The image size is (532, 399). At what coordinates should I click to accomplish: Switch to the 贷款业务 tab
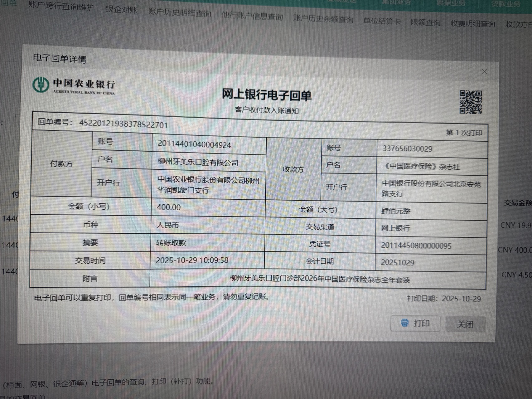(505, 4)
